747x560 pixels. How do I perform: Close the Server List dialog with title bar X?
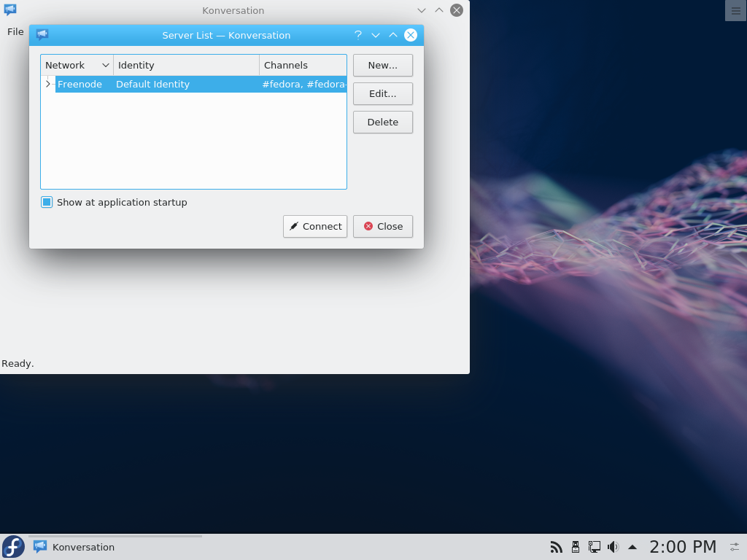(411, 35)
